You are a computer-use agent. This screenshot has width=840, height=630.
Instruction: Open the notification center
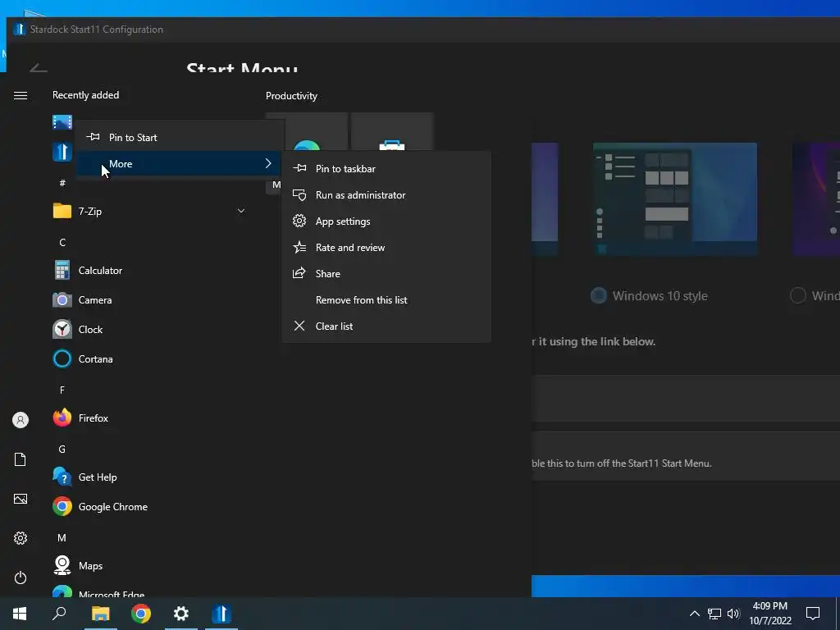pos(813,614)
